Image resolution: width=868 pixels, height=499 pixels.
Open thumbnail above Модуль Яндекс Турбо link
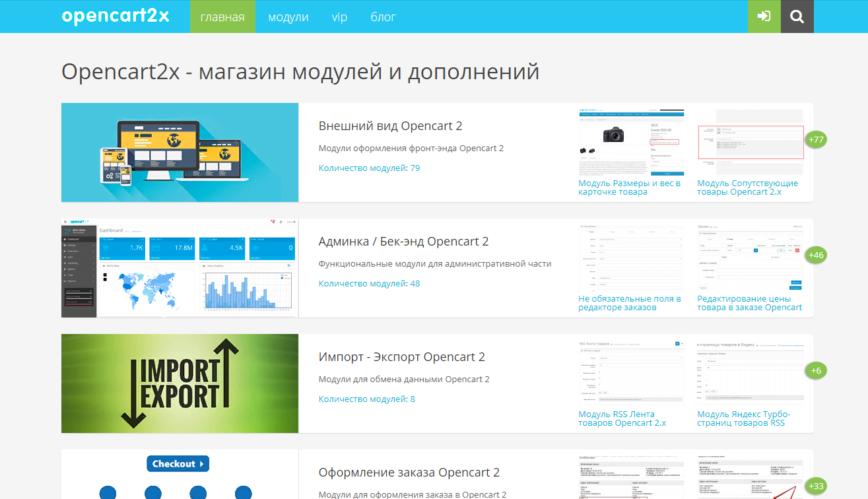click(x=751, y=374)
